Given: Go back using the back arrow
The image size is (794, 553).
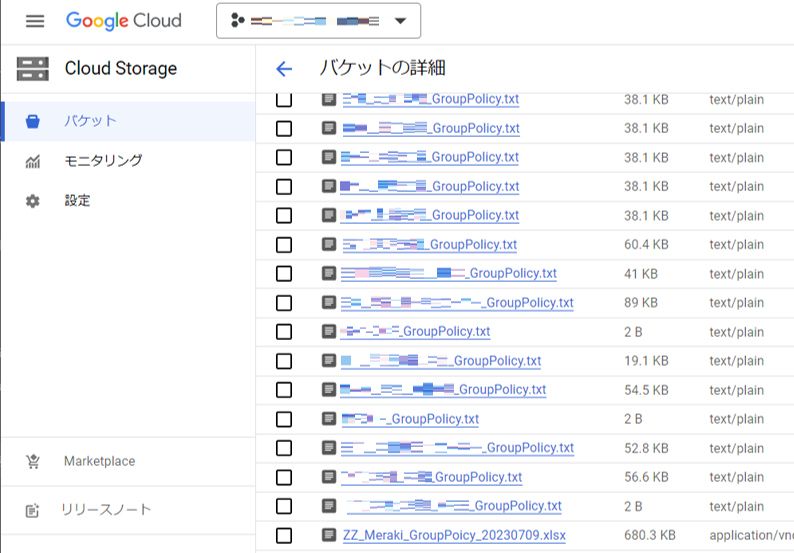Looking at the screenshot, I should [x=284, y=68].
